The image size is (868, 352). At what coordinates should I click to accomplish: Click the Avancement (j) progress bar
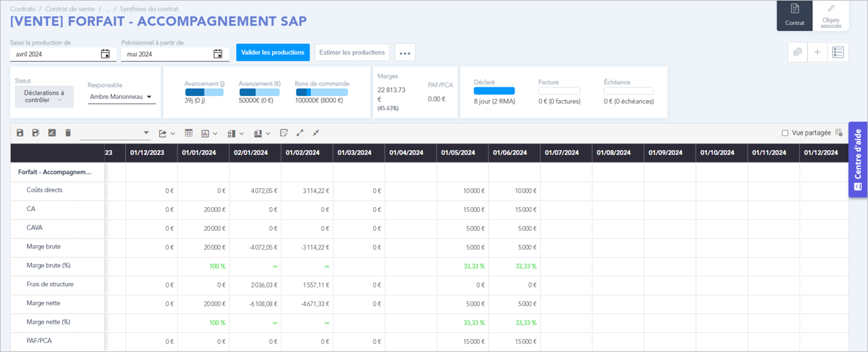pyautogui.click(x=204, y=92)
